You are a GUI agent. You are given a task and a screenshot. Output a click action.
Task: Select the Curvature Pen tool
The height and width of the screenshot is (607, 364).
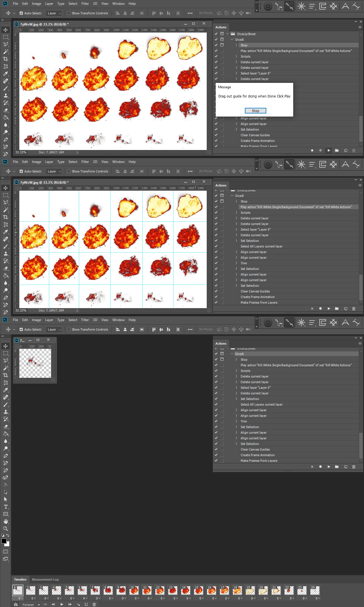click(6, 478)
